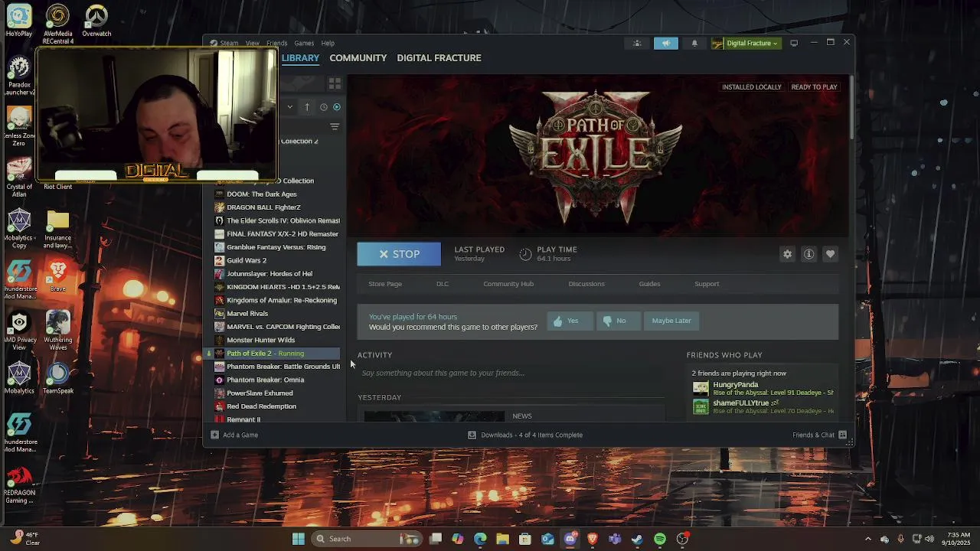980x551 pixels.
Task: Click the Steam window vertical scrollbar
Action: [851, 107]
